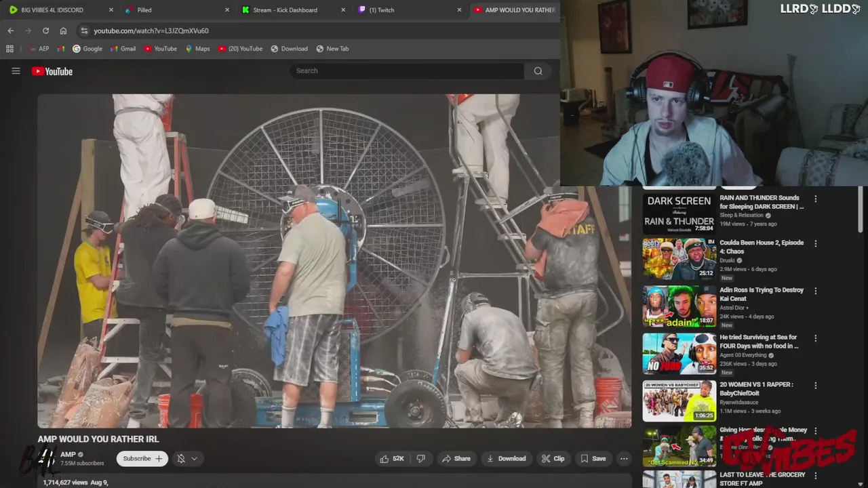Viewport: 868px width, 488px height.
Task: Switch to Stream - Kick Dashboard tab
Action: 293,10
